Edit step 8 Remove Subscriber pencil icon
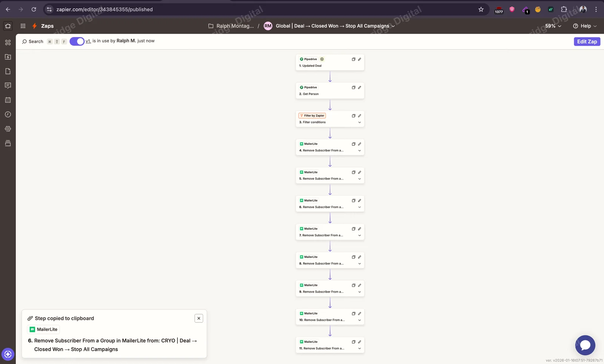604x364 pixels. tap(359, 257)
